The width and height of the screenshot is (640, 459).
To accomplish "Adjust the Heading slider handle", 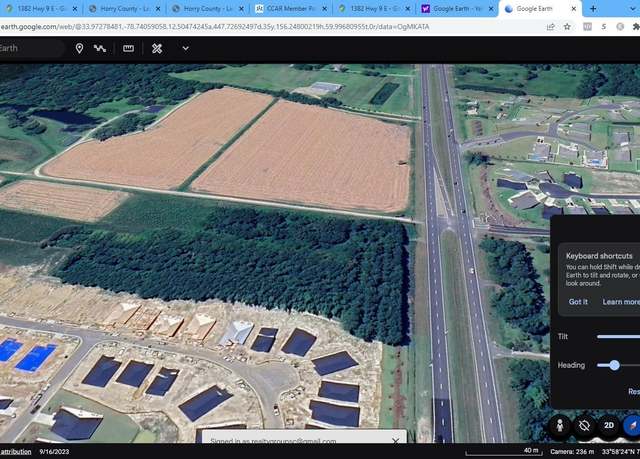I will (614, 365).
